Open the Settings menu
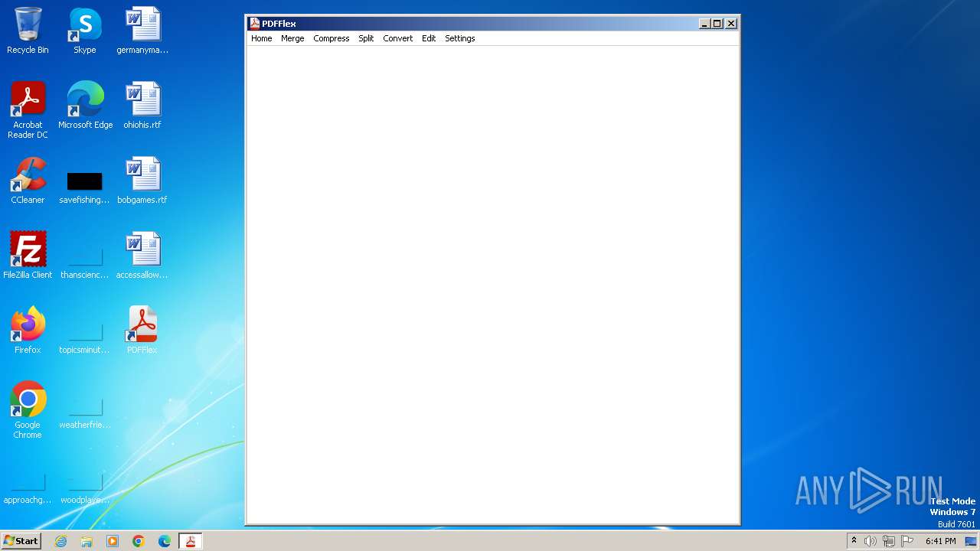Screen dimensions: 980x551 tap(459, 38)
